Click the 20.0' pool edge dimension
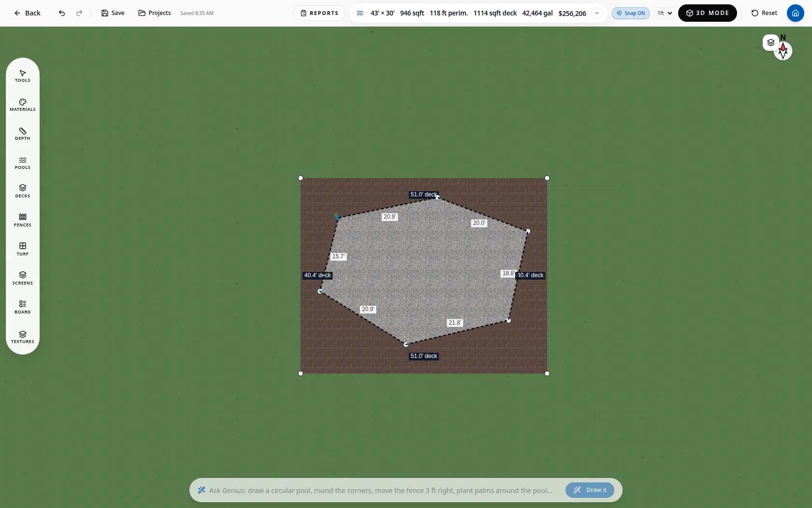The height and width of the screenshot is (508, 812). (x=479, y=223)
